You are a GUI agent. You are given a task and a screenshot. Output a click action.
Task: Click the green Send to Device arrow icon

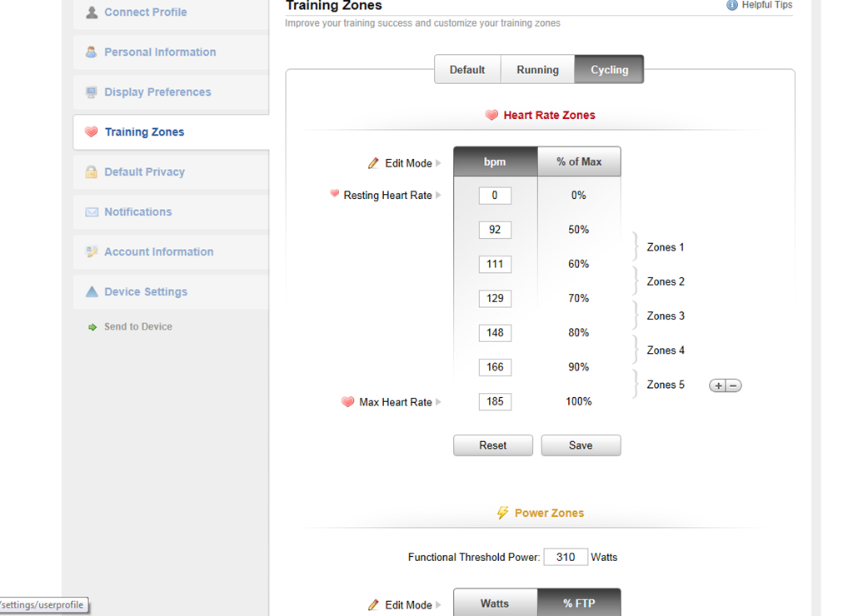pyautogui.click(x=92, y=327)
